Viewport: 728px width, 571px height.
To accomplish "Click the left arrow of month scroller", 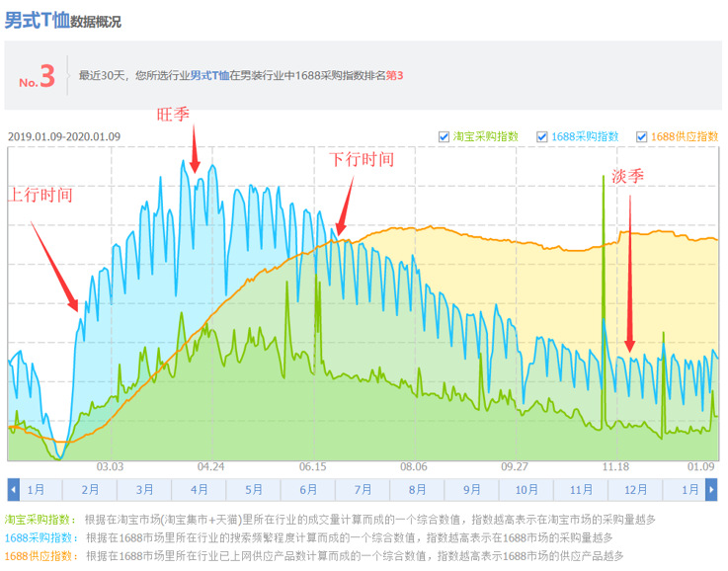I will coord(13,489).
